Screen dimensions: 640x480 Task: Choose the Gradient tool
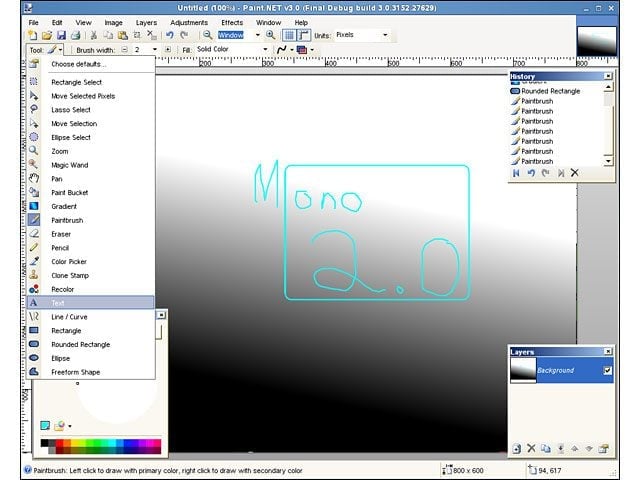point(91,207)
